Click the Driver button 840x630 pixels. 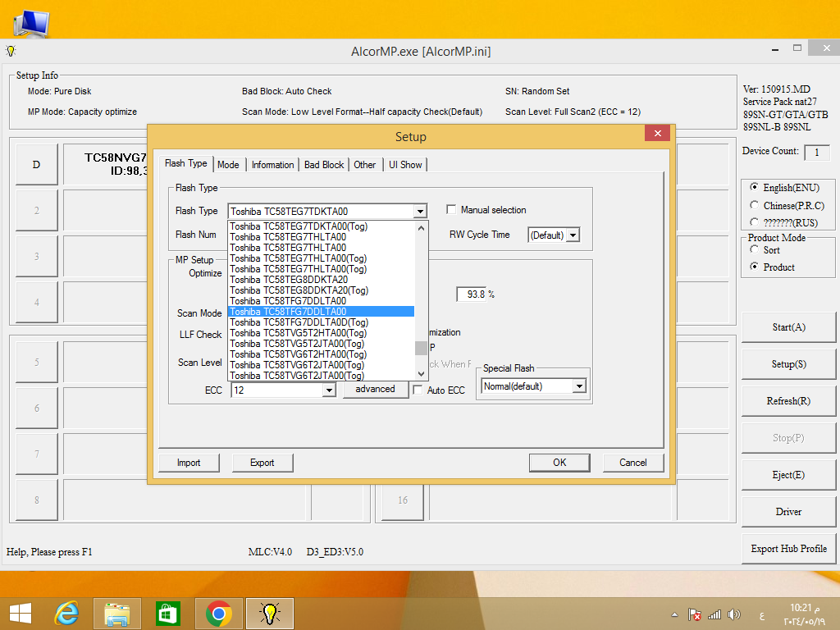pyautogui.click(x=788, y=512)
